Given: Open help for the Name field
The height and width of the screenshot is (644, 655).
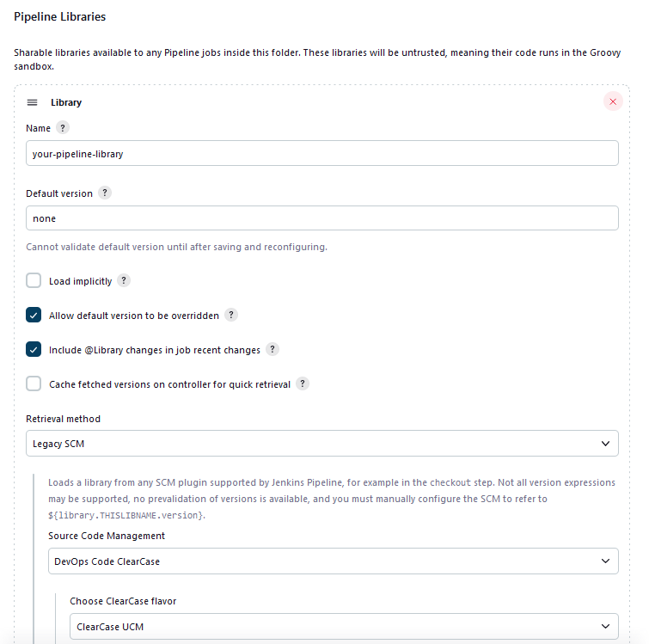Looking at the screenshot, I should click(x=63, y=128).
